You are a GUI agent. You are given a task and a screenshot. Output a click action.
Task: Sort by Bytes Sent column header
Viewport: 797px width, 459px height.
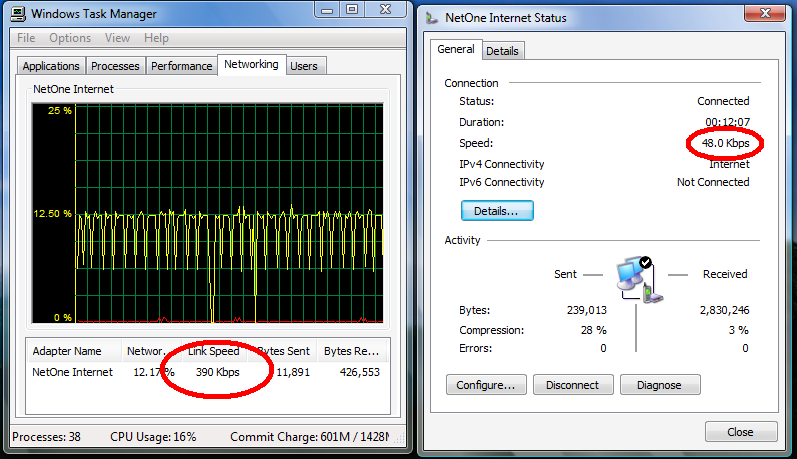coord(282,351)
